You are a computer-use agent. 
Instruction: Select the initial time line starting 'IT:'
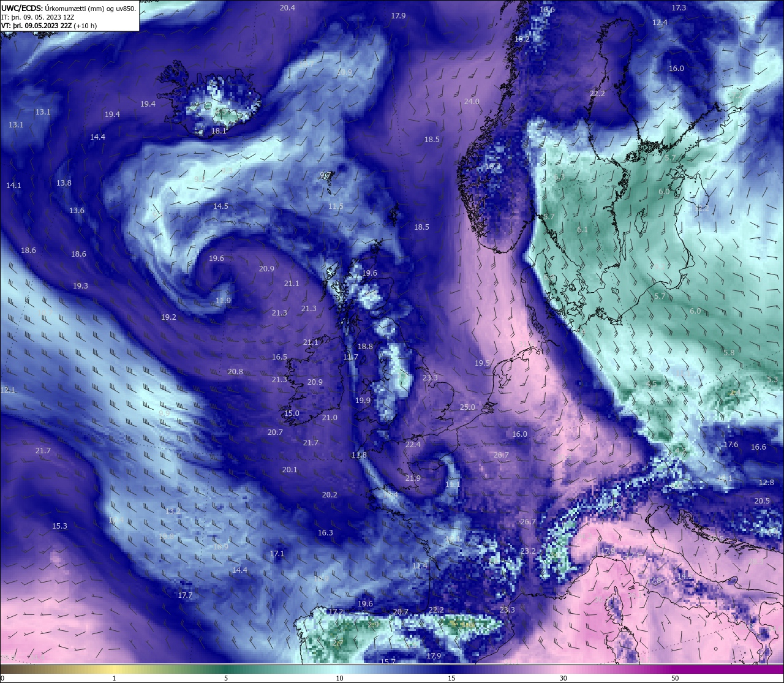click(x=38, y=17)
